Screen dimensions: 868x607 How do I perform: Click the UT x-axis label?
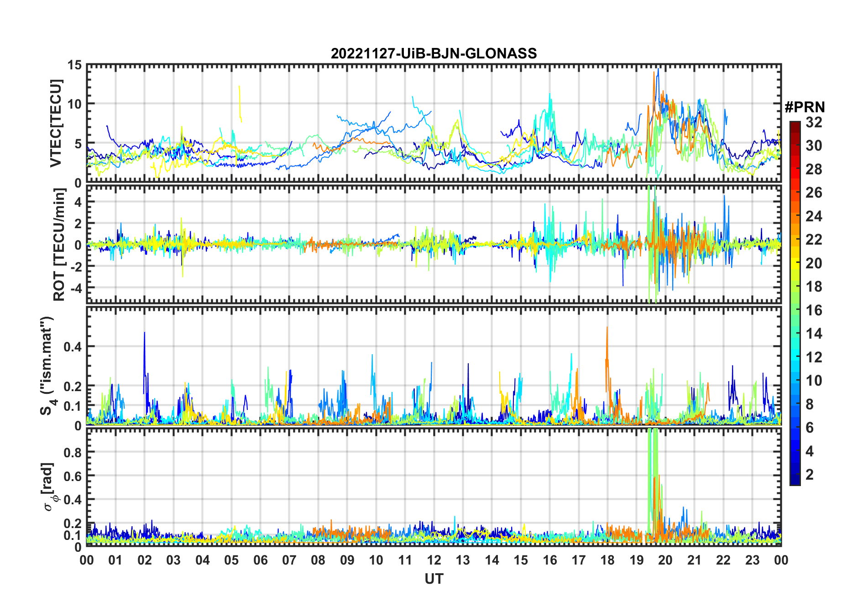[434, 579]
